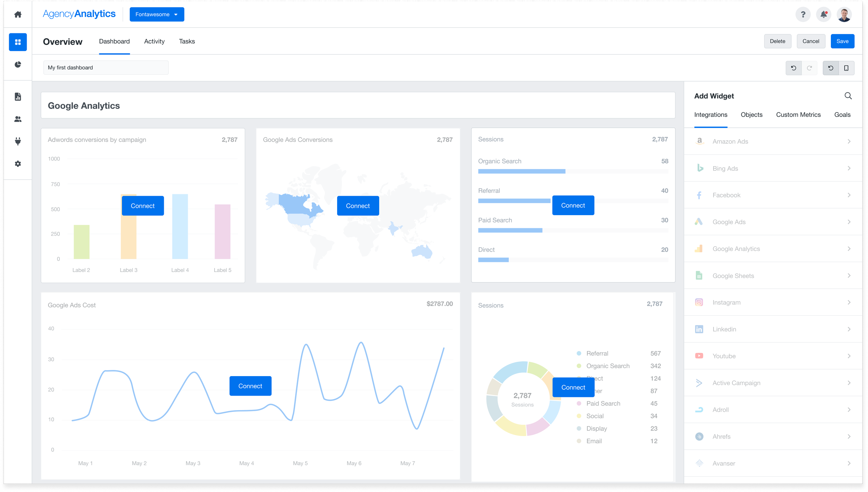Connect the Google Ads Conversions map widget
The height and width of the screenshot is (492, 868).
click(358, 206)
